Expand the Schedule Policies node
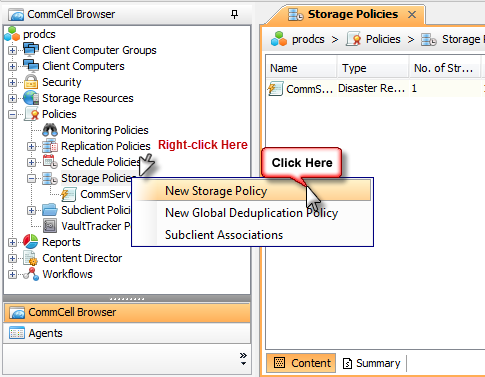 (x=31, y=162)
